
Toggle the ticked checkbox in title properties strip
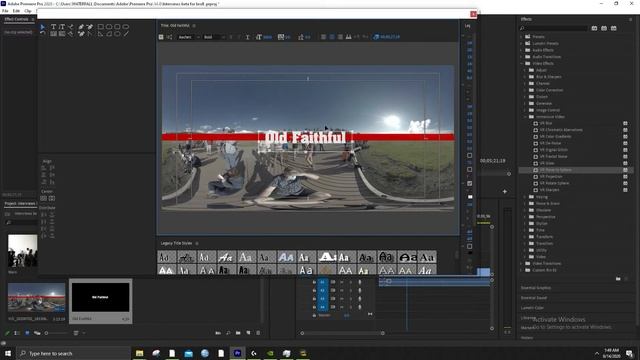coord(469,183)
